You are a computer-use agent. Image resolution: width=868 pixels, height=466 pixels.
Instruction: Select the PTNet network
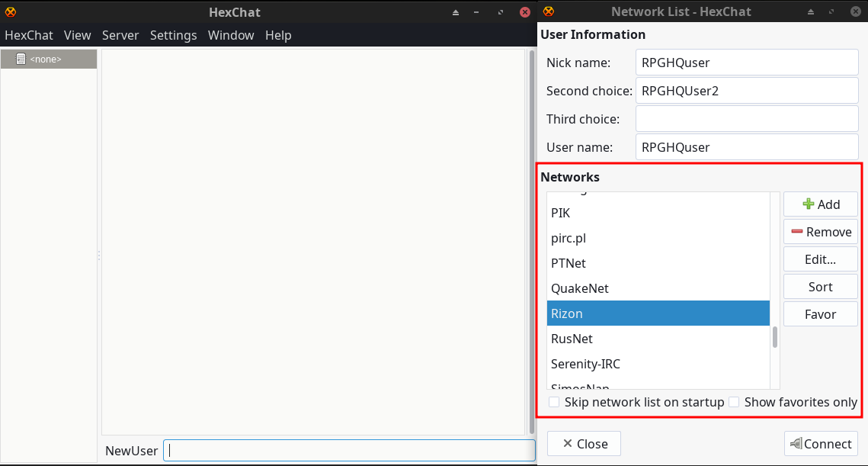(x=658, y=263)
